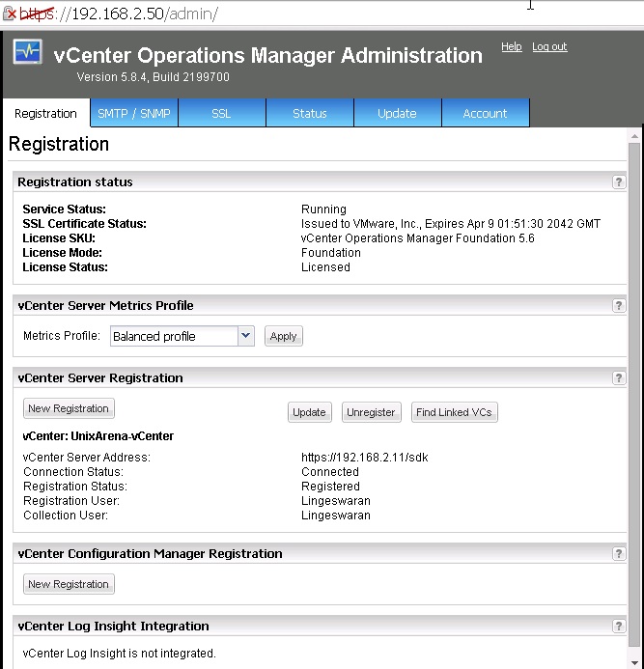The width and height of the screenshot is (644, 669).
Task: Click the Log out link
Action: coord(549,46)
